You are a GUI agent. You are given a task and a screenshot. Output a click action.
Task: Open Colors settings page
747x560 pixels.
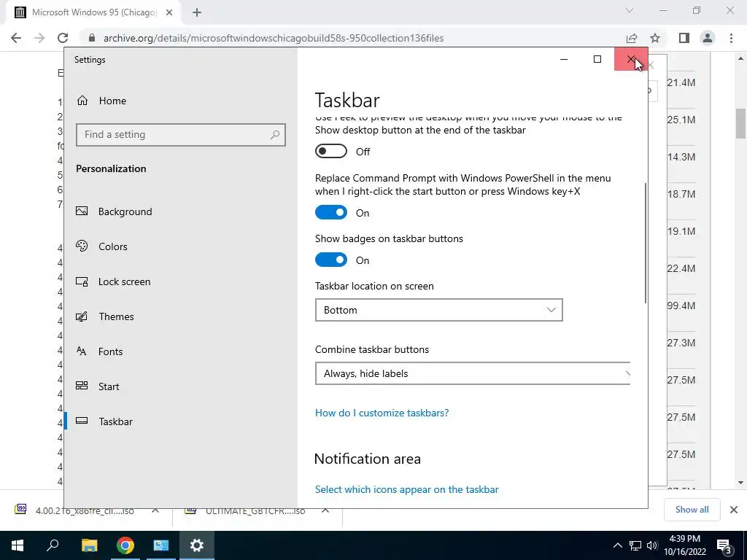102,246
